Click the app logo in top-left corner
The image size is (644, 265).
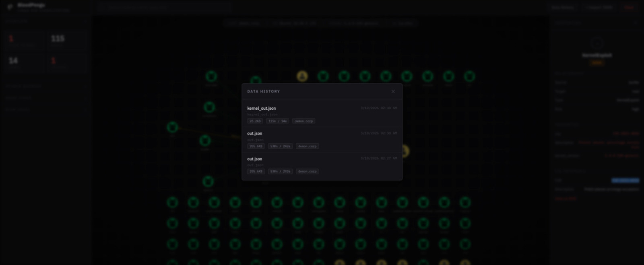pos(10,7)
